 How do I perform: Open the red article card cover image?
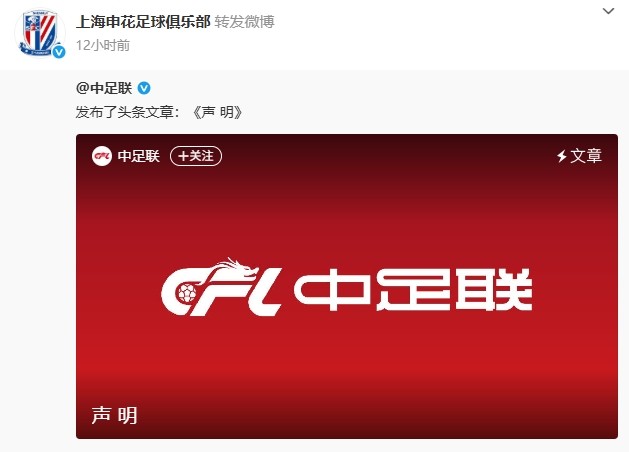coord(347,286)
